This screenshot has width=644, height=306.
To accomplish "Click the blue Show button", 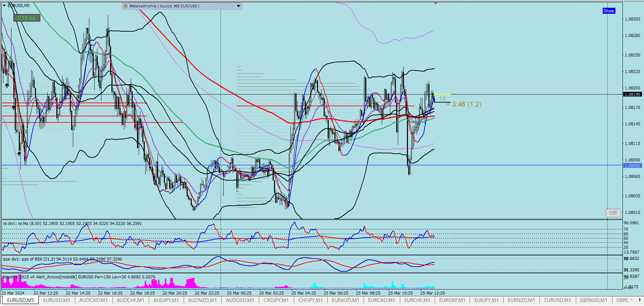I will pyautogui.click(x=608, y=11).
